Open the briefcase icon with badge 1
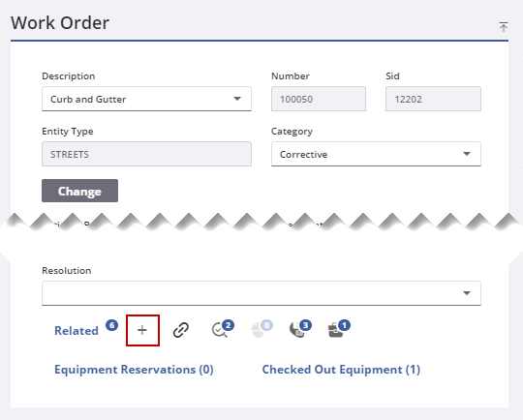523x420 pixels. click(x=339, y=329)
